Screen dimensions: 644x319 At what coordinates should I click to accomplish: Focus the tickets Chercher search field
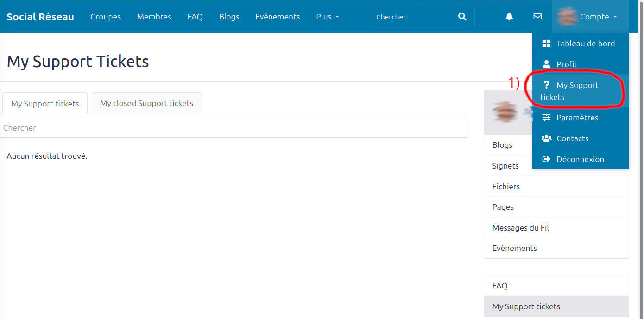click(x=234, y=127)
